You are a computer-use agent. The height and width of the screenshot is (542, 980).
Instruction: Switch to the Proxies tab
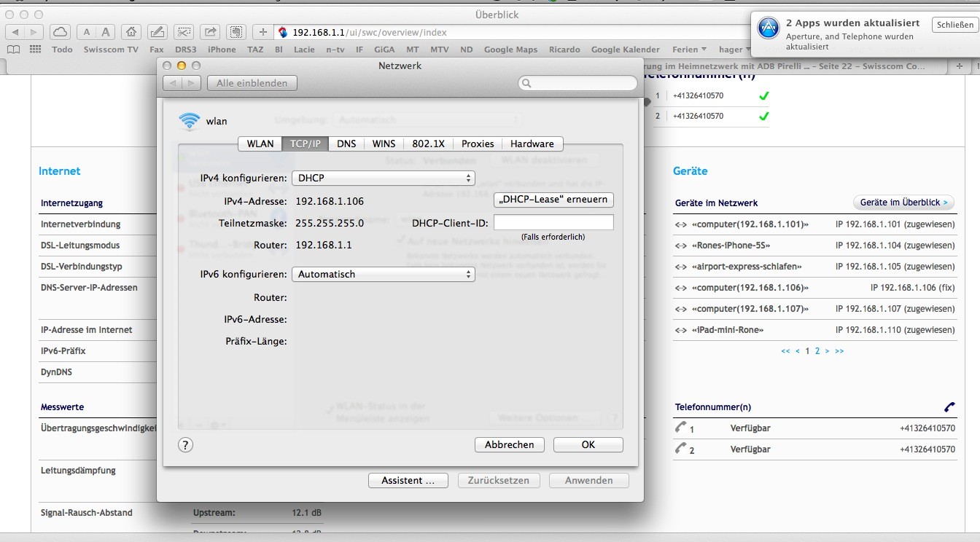click(477, 144)
